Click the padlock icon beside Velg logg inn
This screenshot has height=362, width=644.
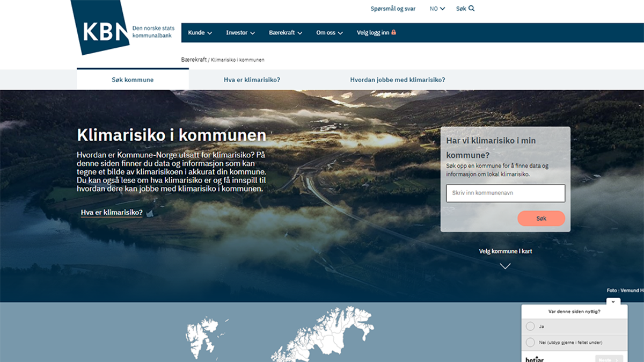[394, 32]
